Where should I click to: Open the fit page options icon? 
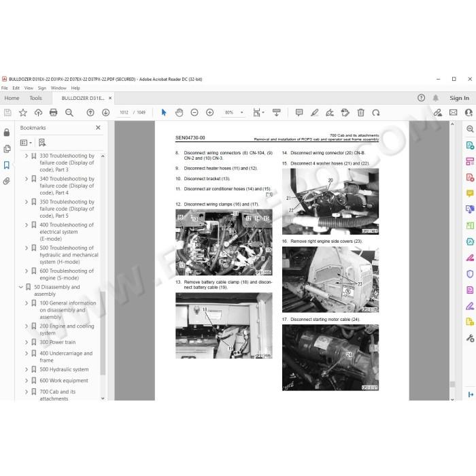[258, 113]
